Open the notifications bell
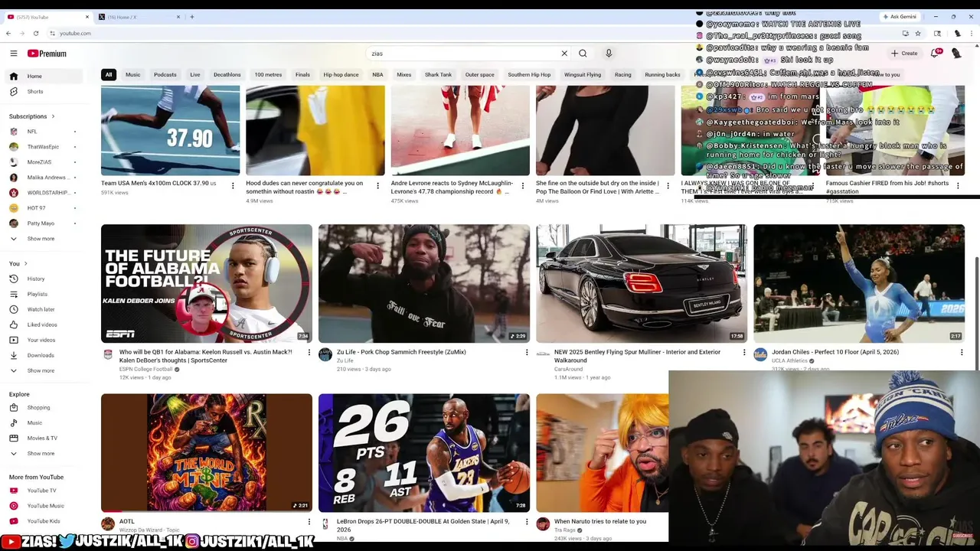 [934, 54]
